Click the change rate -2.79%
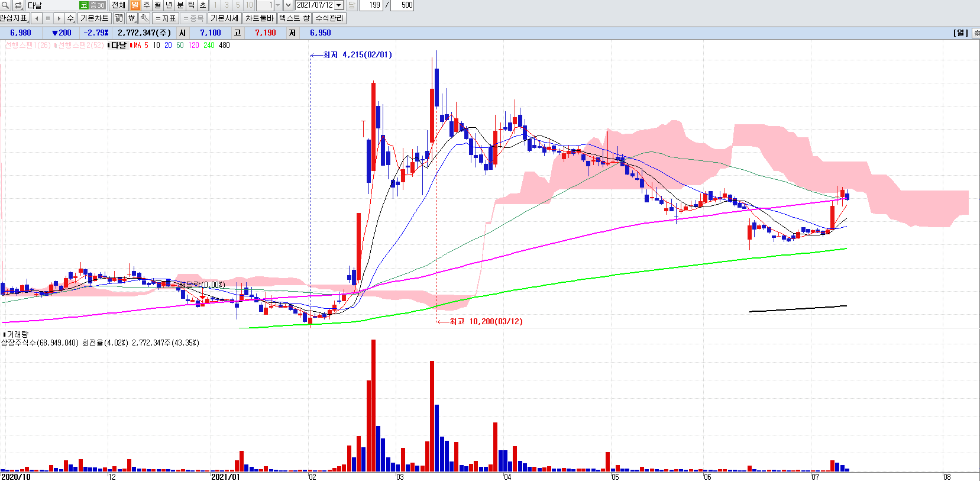980x481 pixels. pos(96,33)
